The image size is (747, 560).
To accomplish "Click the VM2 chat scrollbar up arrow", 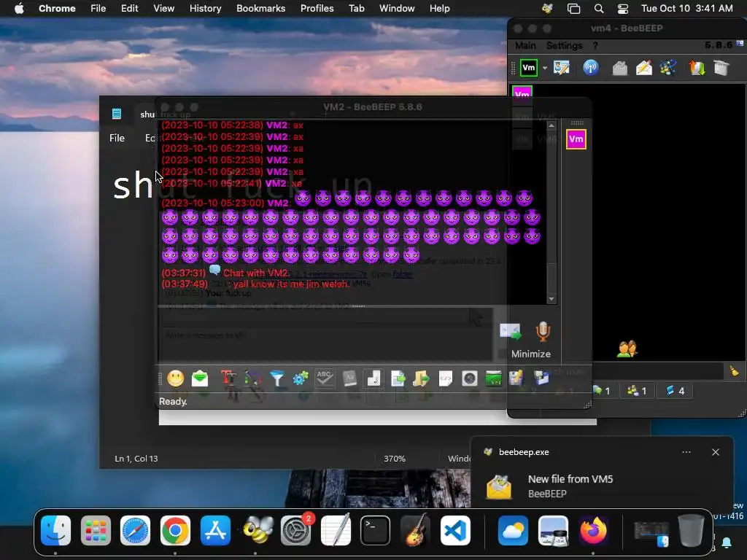I will tap(551, 126).
